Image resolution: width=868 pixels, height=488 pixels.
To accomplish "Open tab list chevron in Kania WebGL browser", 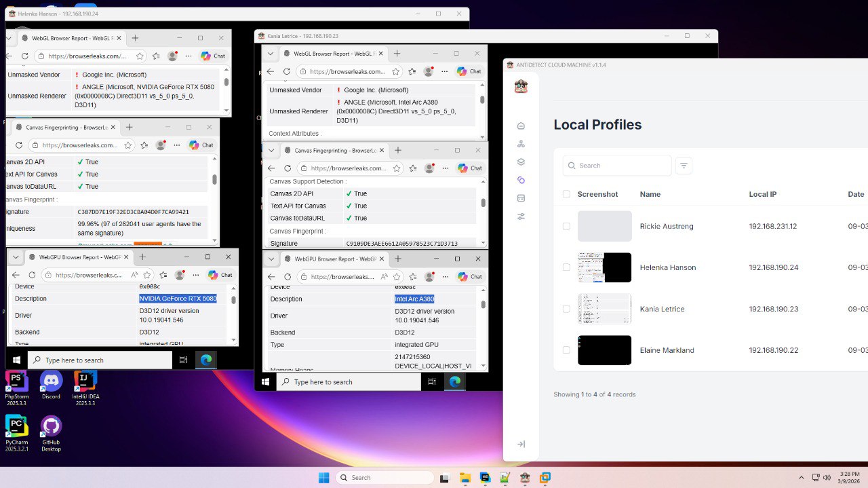I will (271, 53).
